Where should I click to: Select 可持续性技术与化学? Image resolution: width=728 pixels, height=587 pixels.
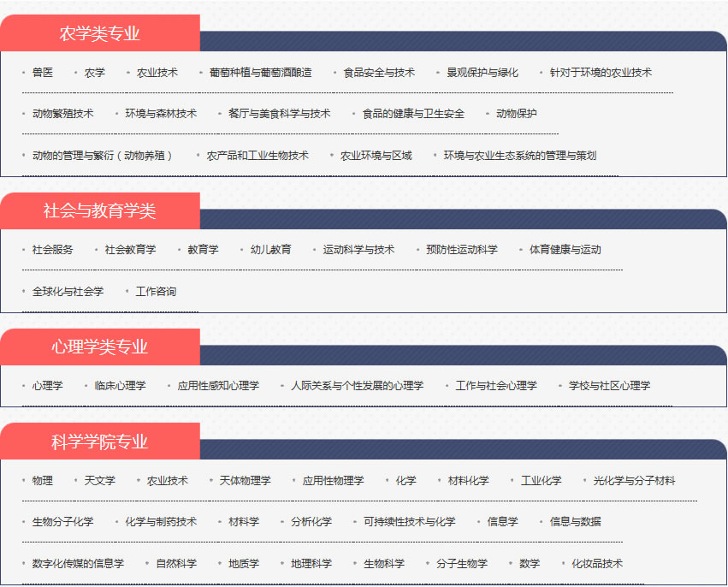(x=410, y=522)
